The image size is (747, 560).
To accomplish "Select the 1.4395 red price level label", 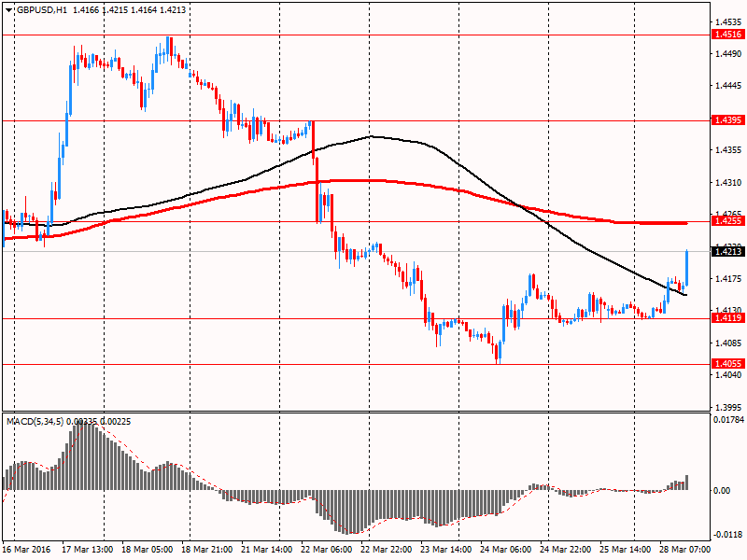I will 728,120.
